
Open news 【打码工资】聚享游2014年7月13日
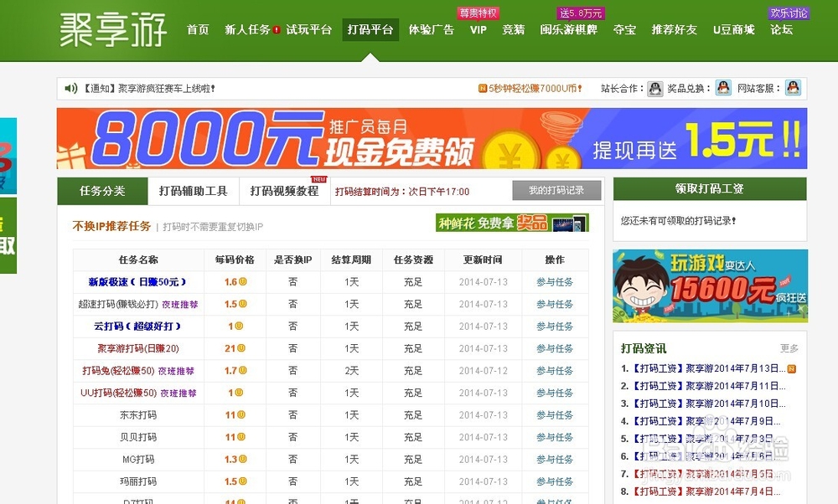(702, 368)
